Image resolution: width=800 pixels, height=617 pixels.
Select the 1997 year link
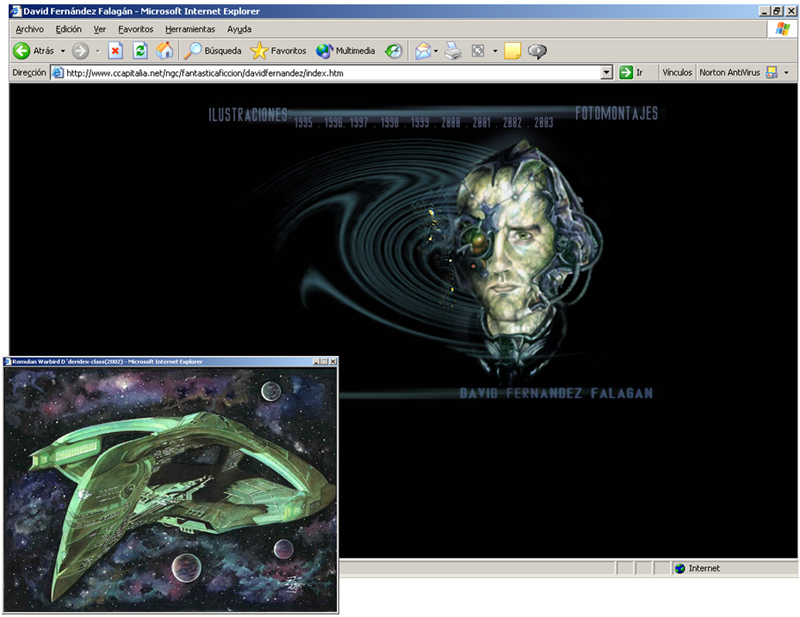point(359,122)
